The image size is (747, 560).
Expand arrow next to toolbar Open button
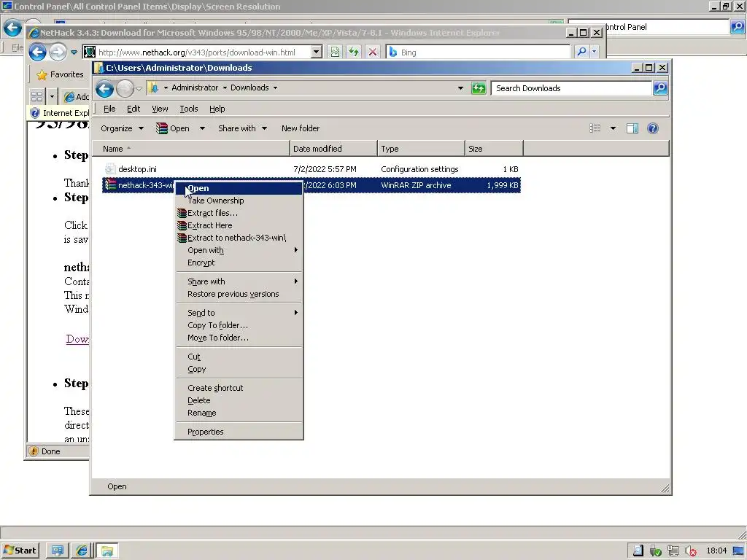point(202,128)
